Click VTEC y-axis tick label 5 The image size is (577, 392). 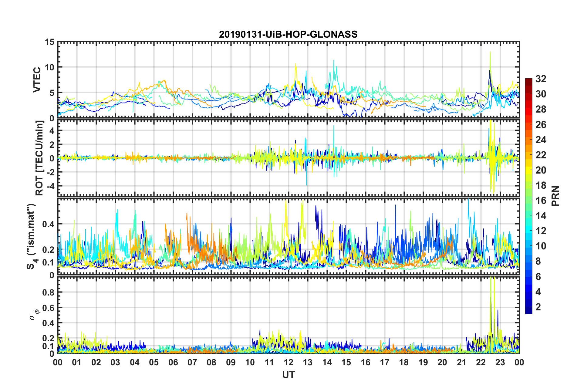point(52,93)
